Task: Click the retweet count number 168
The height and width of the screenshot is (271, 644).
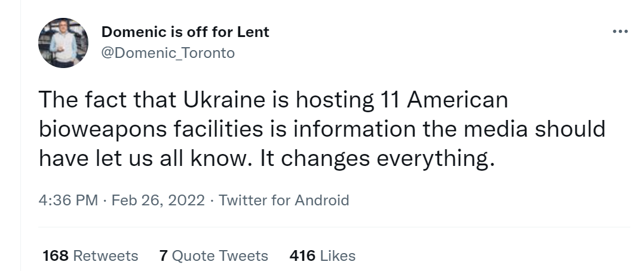Action: tap(56, 256)
